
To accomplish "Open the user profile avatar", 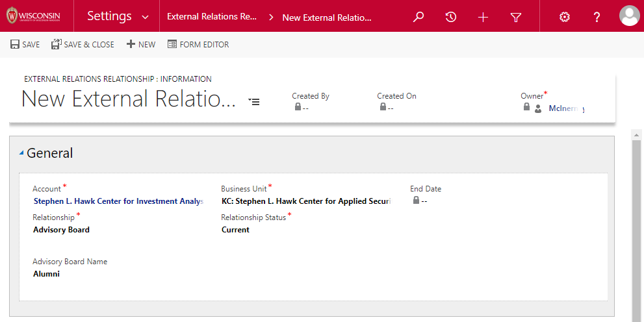I will tap(629, 16).
